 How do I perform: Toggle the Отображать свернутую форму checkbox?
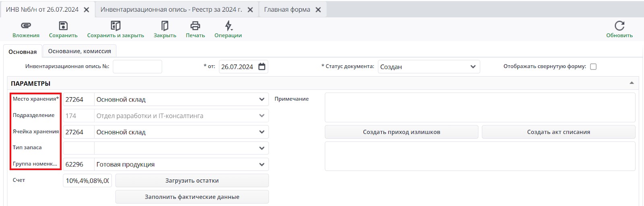pyautogui.click(x=593, y=67)
